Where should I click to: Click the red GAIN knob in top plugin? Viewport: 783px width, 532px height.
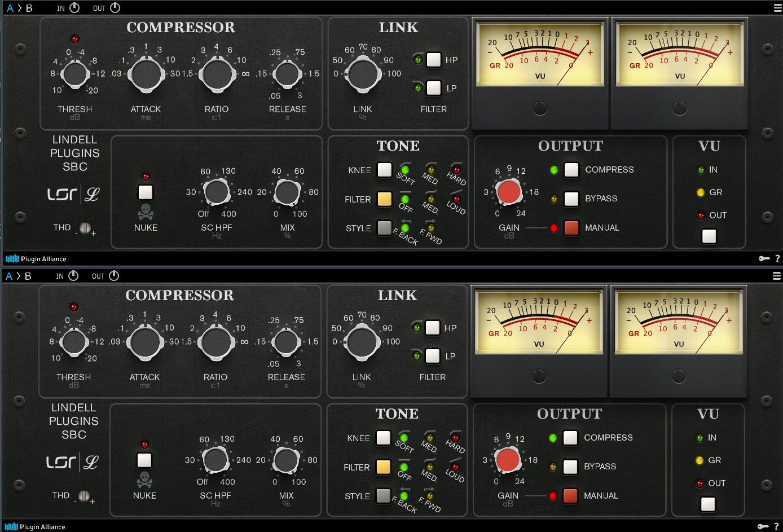click(509, 192)
